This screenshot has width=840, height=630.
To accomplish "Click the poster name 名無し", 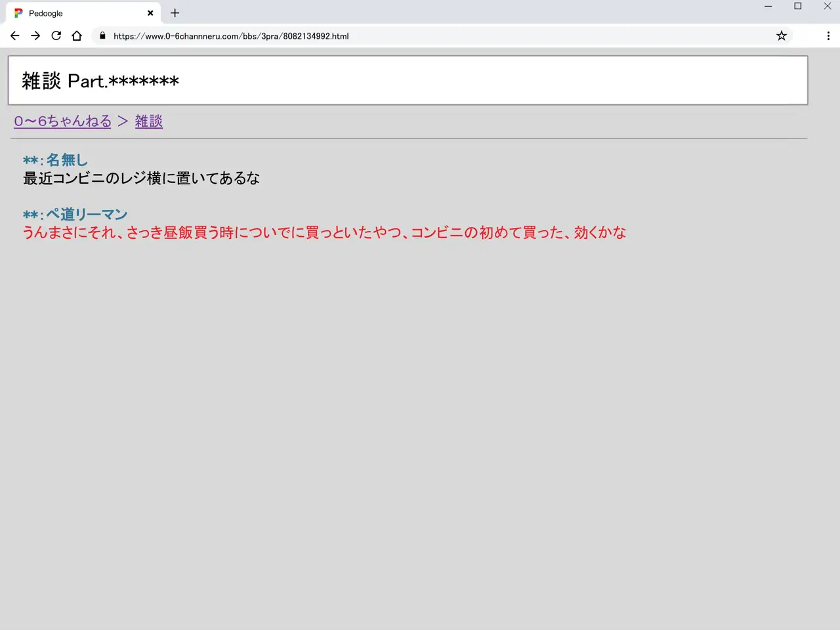I will (66, 160).
